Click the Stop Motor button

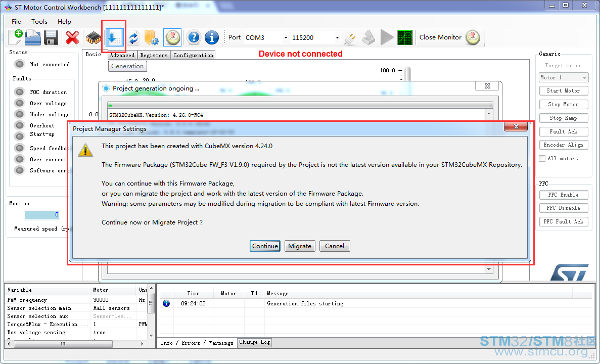point(564,105)
